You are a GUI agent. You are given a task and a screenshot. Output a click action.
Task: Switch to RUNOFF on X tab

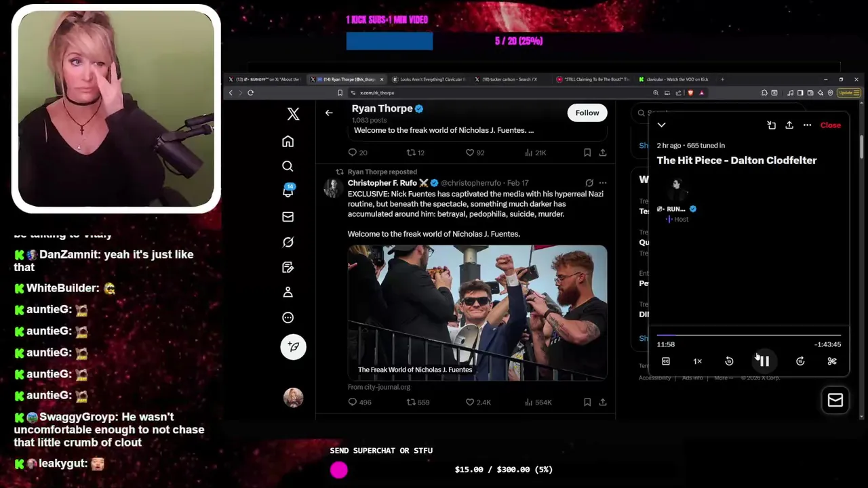(x=265, y=79)
